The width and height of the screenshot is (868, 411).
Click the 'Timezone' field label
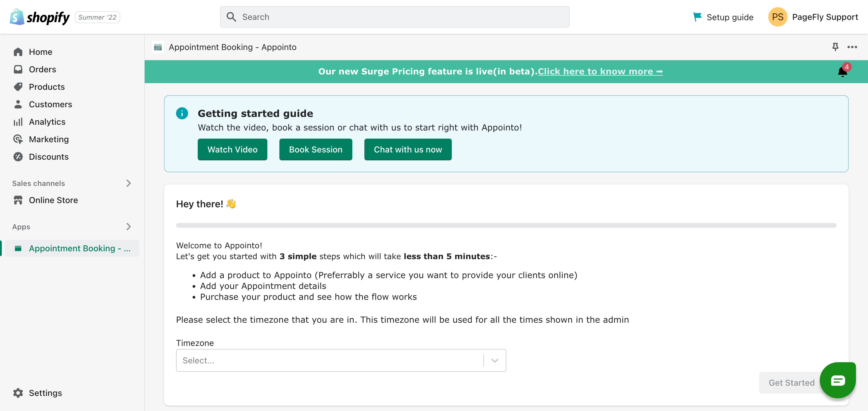195,343
